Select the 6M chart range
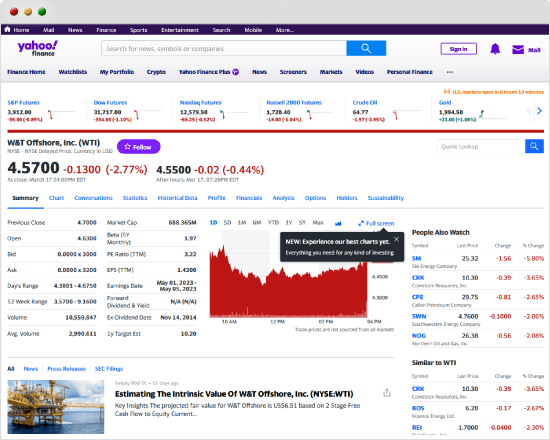This screenshot has height=440, width=550. 257,222
